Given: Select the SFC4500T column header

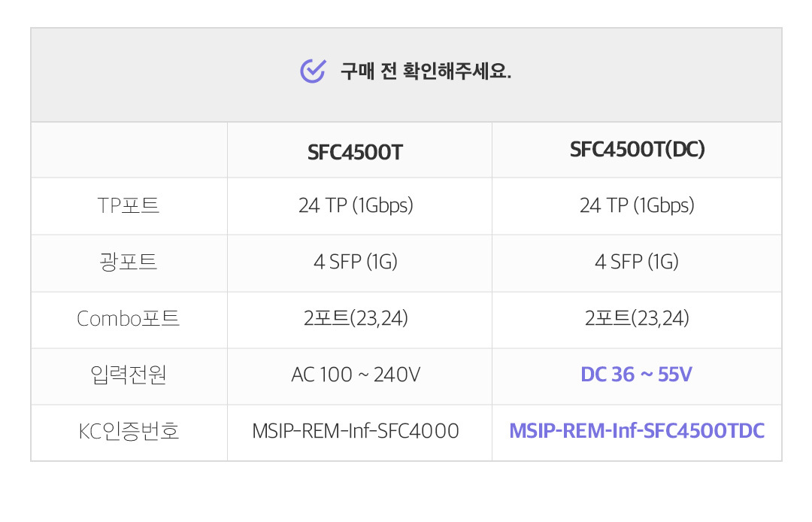Looking at the screenshot, I should [355, 152].
